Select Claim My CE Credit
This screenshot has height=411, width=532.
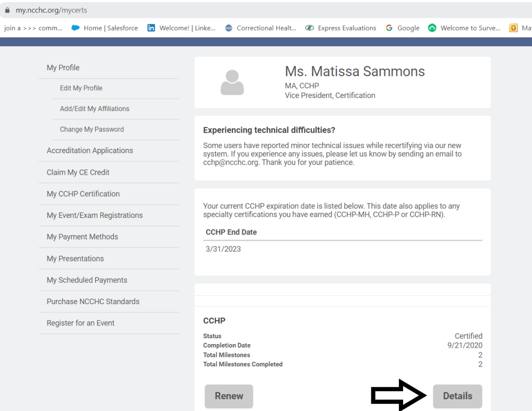(x=78, y=172)
